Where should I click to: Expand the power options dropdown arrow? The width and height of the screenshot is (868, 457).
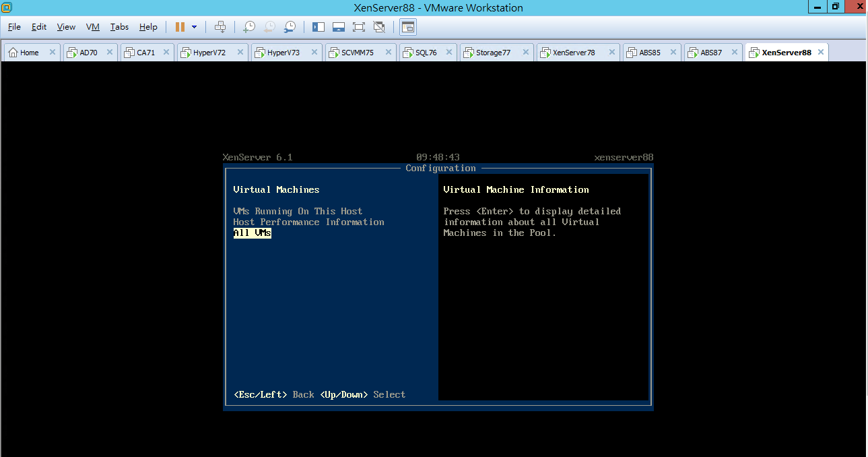(194, 27)
